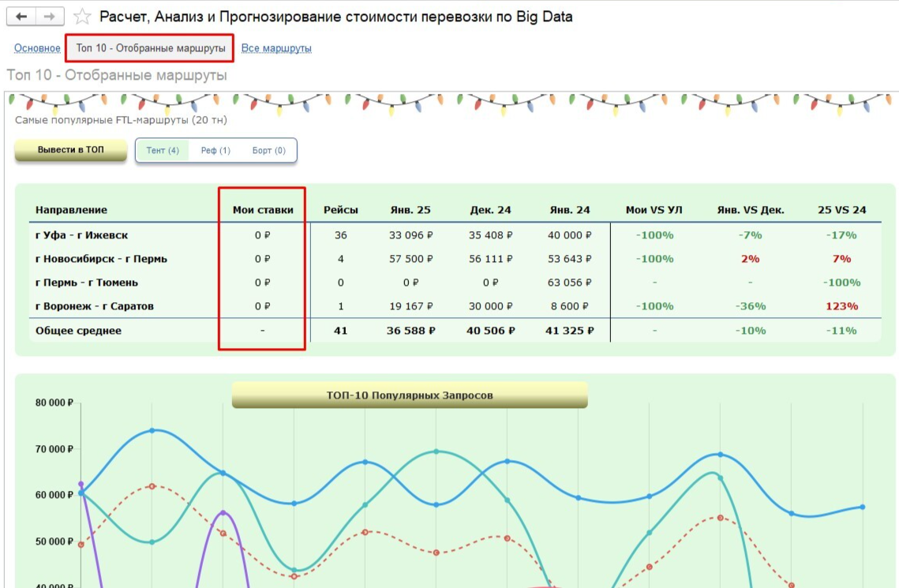Viewport: 899px width, 588px height.
Task: Click the 36 trips value
Action: [340, 235]
